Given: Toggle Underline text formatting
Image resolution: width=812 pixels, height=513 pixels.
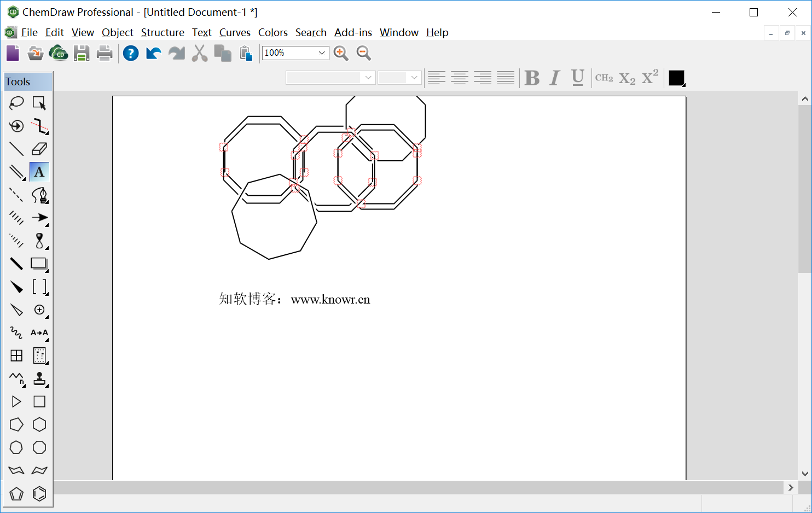Looking at the screenshot, I should point(578,78).
